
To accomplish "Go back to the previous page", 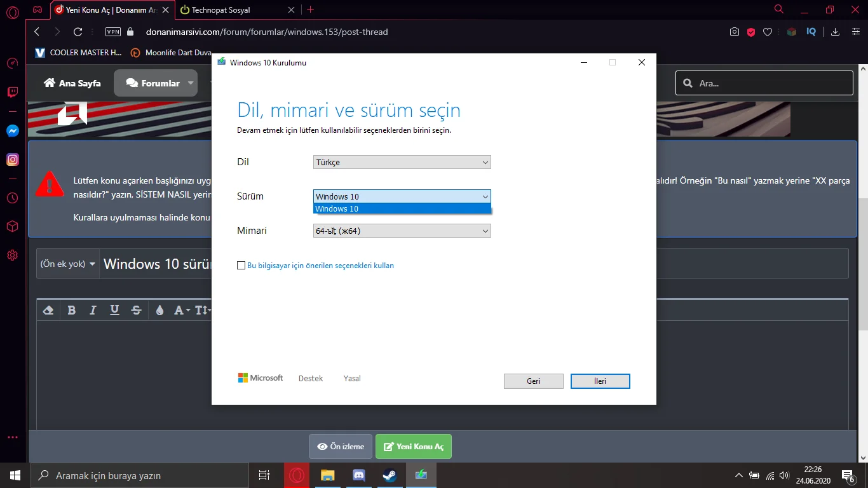I will (x=37, y=32).
